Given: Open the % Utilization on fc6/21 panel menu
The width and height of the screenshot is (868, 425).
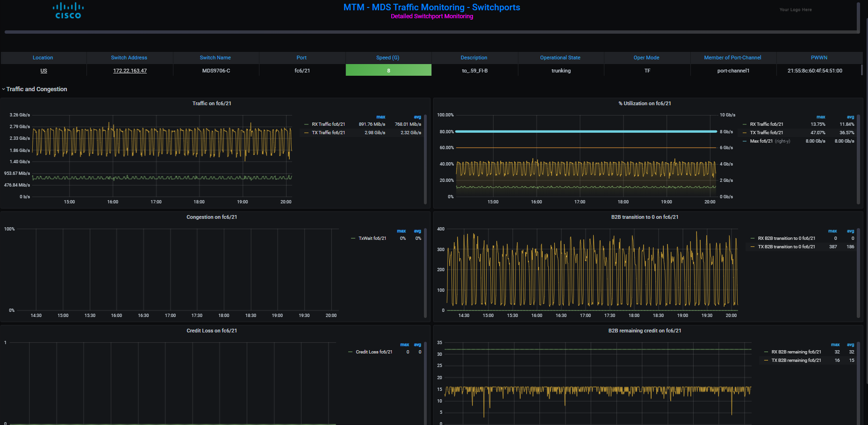Looking at the screenshot, I should click(645, 103).
